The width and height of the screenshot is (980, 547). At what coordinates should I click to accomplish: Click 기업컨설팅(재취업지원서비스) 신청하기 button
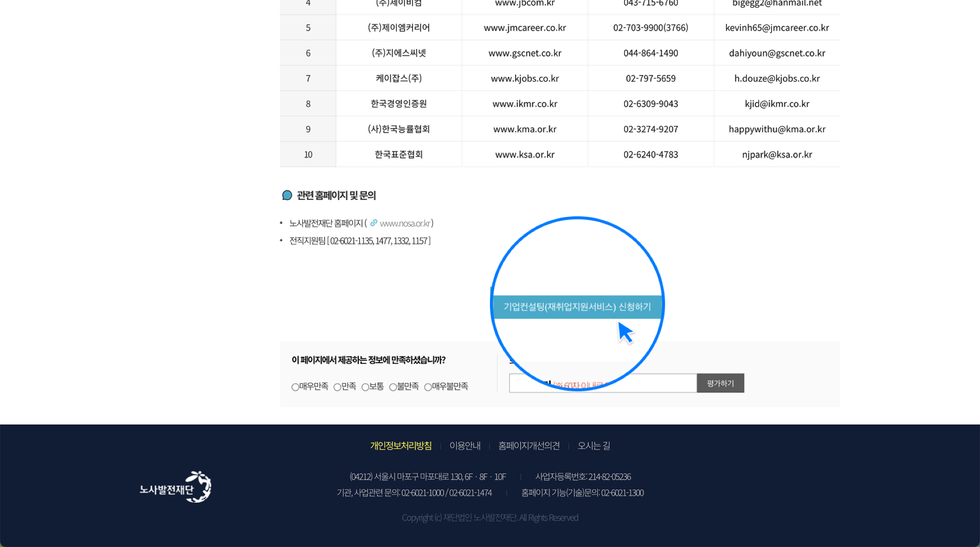577,307
